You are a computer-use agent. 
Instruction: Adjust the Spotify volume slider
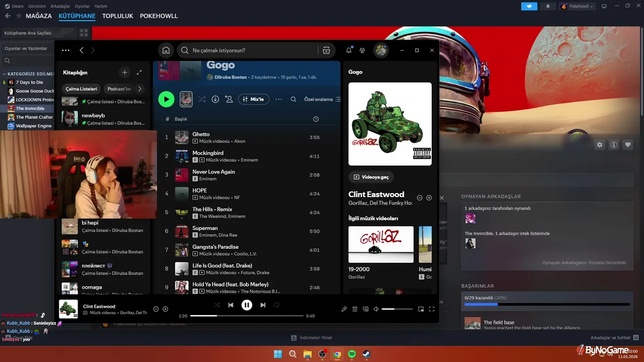click(x=397, y=309)
